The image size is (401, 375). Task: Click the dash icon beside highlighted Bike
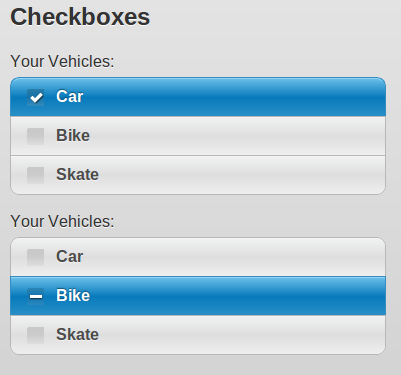36,296
